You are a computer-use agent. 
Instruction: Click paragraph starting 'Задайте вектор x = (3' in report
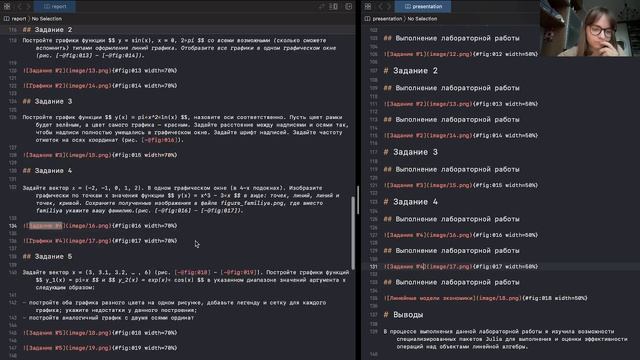[x=186, y=280]
